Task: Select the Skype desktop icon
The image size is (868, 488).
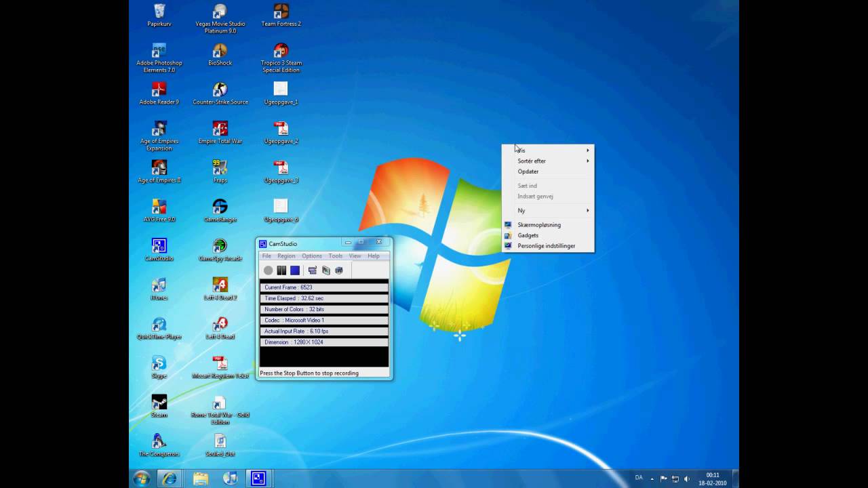Action: (159, 367)
